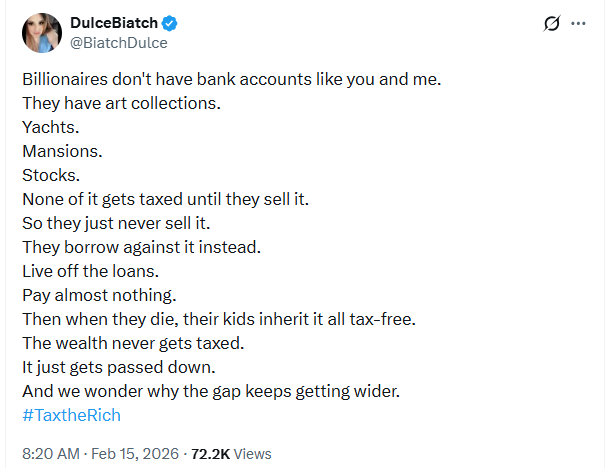Click the word "Yachts." in the post
Screen dimensions: 605x468
48,127
